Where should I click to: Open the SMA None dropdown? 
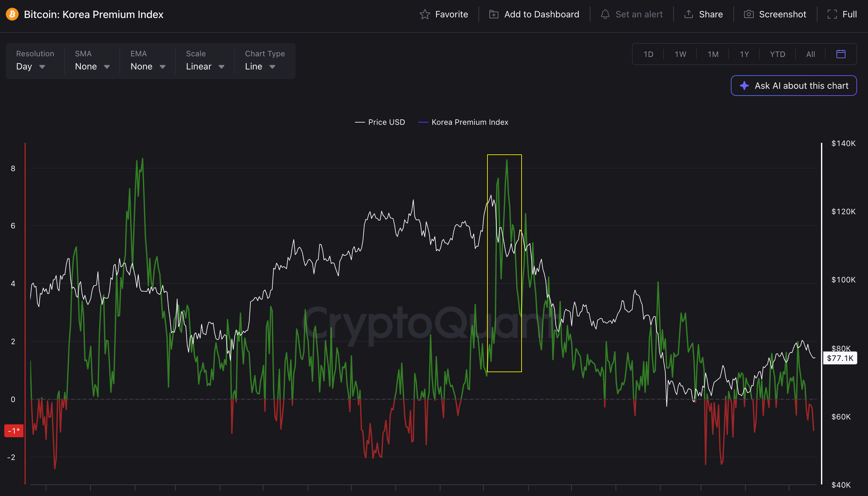[x=92, y=61]
